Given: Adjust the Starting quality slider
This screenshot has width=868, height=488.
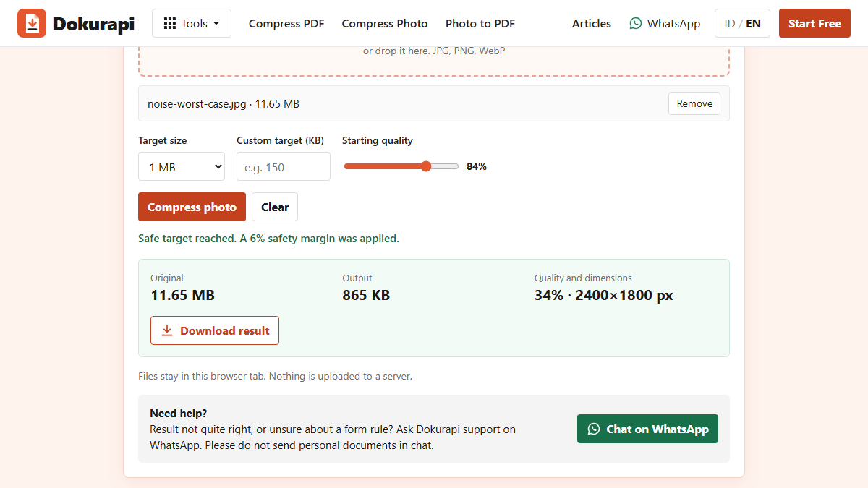Looking at the screenshot, I should [x=401, y=166].
